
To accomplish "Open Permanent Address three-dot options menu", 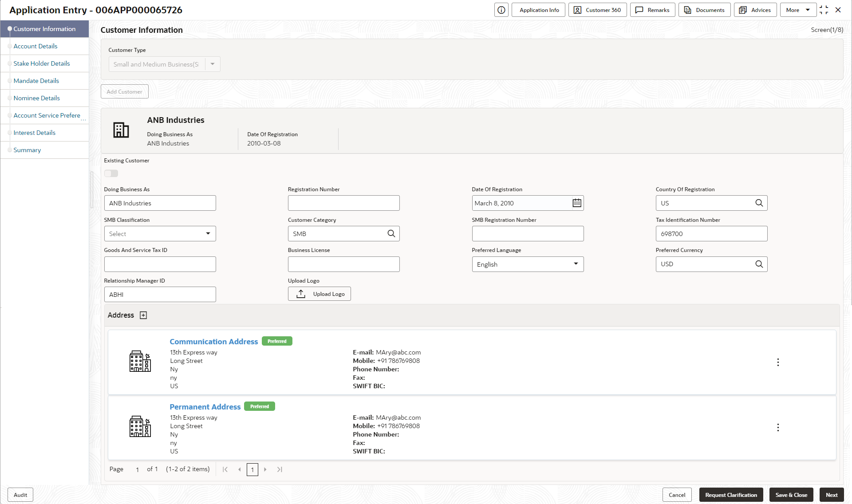I will pos(777,428).
